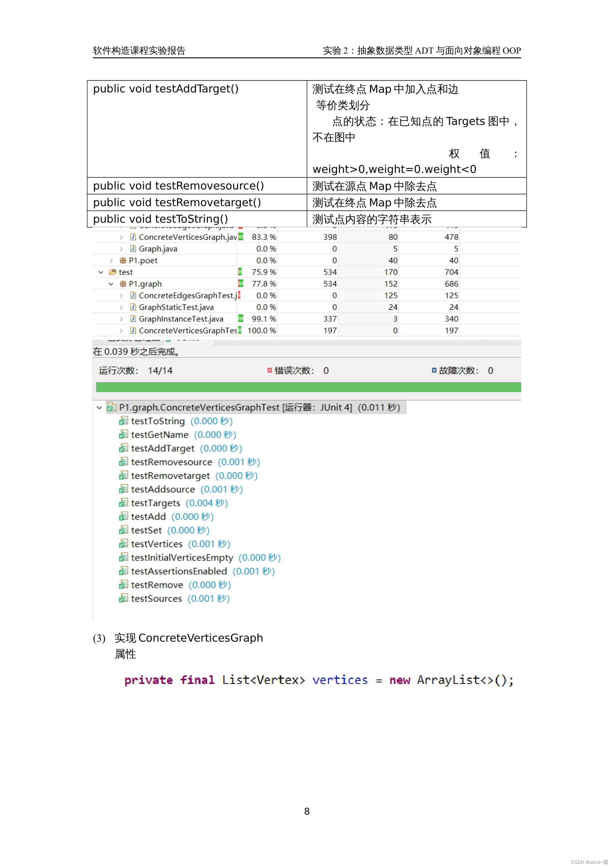Click the testVertices passed-test icon

point(124,544)
